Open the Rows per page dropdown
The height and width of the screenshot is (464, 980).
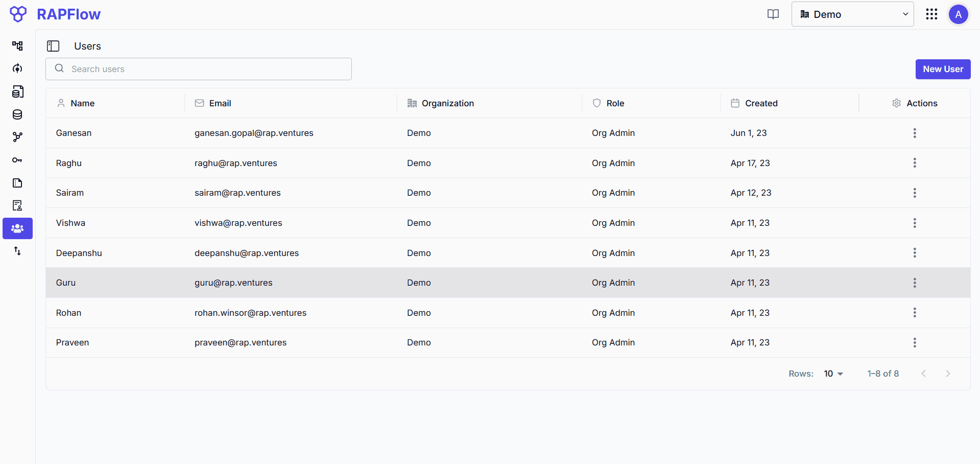pyautogui.click(x=832, y=374)
